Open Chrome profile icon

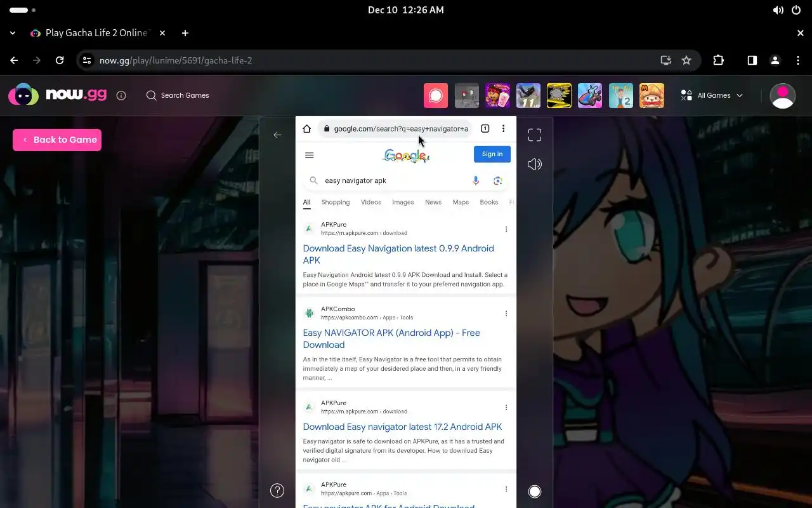tap(775, 60)
